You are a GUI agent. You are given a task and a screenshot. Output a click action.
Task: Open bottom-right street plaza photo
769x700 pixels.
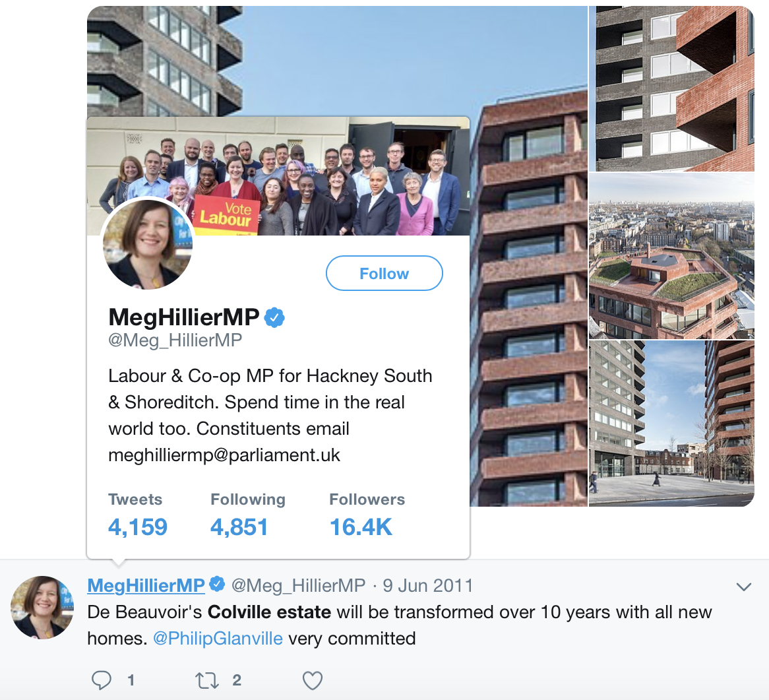coord(671,424)
